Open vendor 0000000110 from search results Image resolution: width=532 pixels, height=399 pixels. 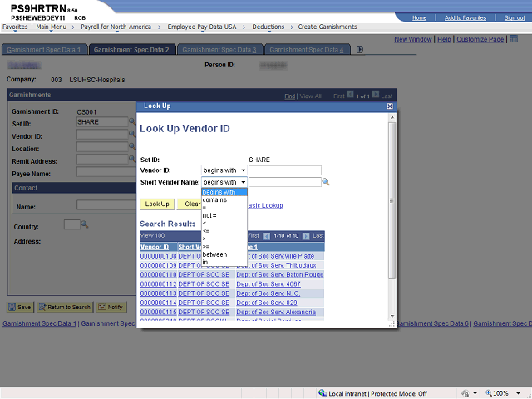[158, 274]
